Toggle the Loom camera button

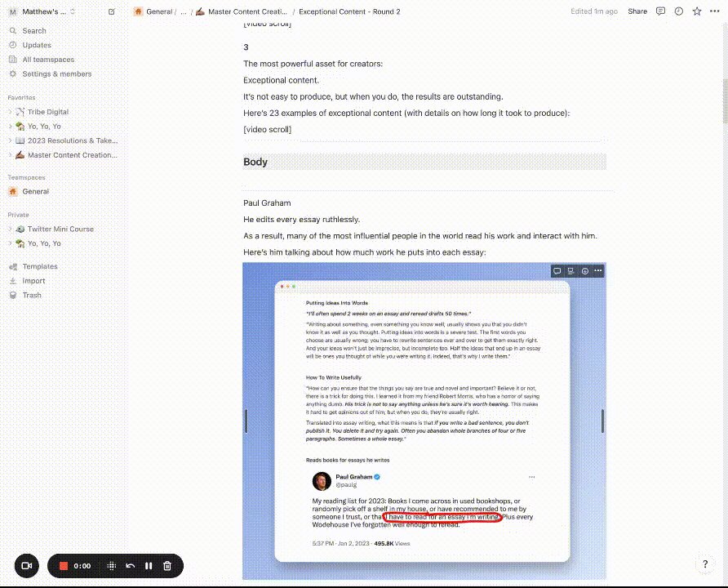click(x=27, y=566)
